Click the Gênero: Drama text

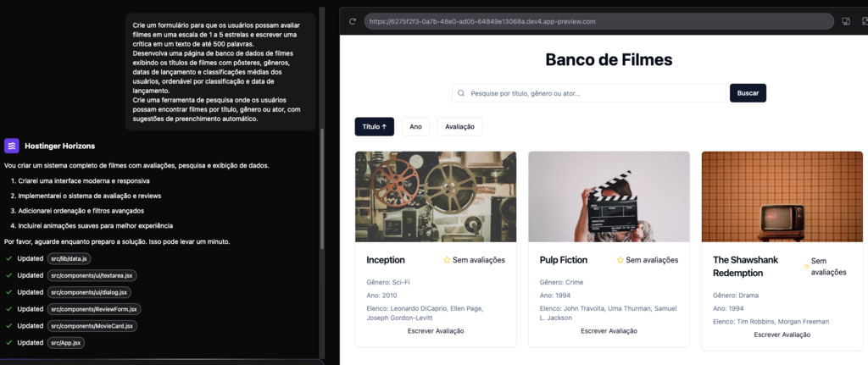(736, 296)
